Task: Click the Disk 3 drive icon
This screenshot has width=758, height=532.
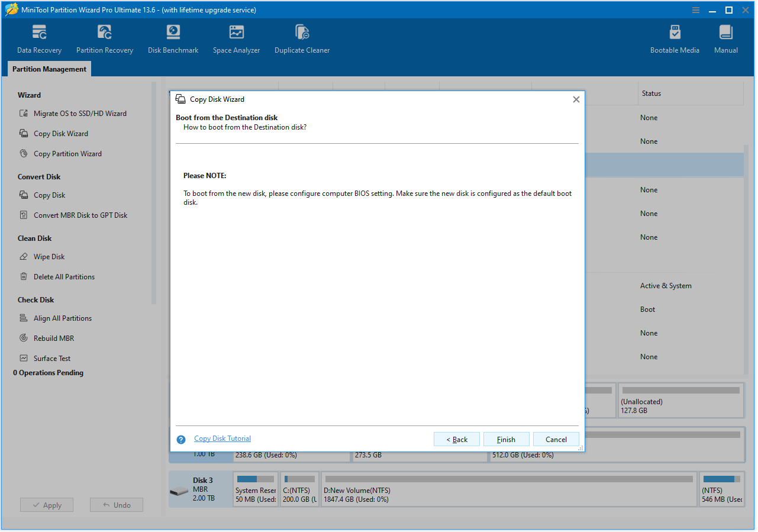Action: (x=179, y=491)
